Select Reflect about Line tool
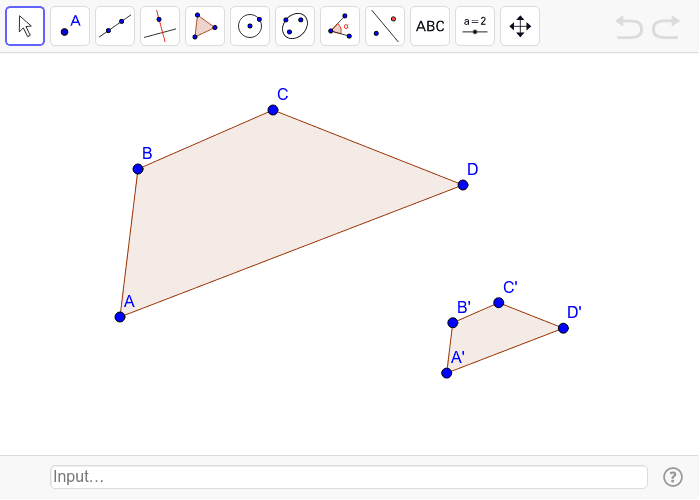The image size is (700, 500). click(385, 26)
